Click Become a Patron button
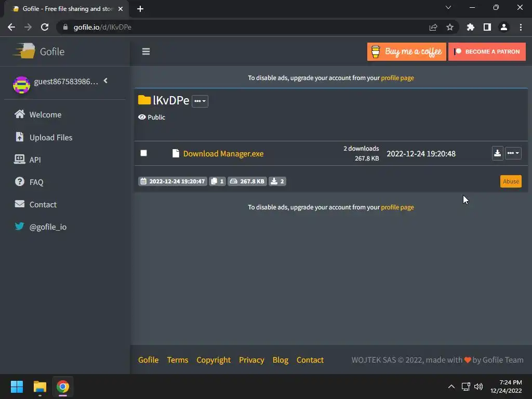The image size is (532, 399). 487,51
